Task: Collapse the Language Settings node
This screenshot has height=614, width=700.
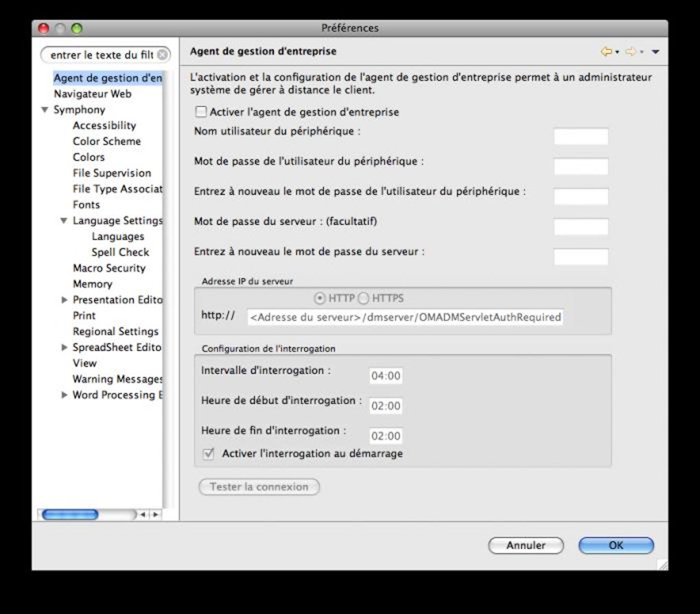Action: [x=64, y=220]
